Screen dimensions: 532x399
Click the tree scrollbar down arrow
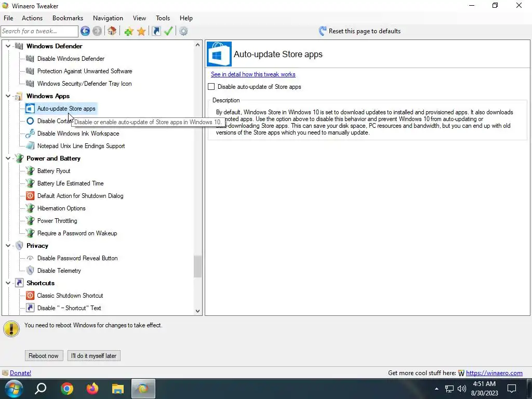click(x=198, y=311)
